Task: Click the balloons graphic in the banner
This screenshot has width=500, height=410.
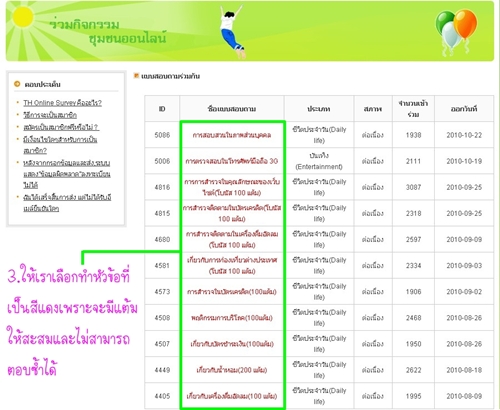Action: pyautogui.click(x=456, y=32)
